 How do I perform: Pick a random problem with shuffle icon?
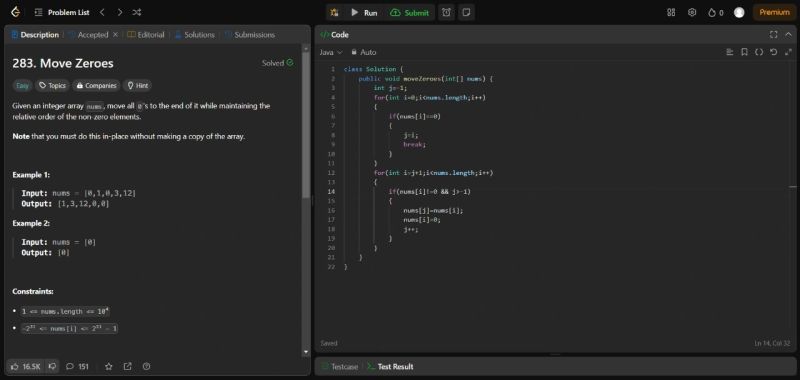tap(137, 12)
